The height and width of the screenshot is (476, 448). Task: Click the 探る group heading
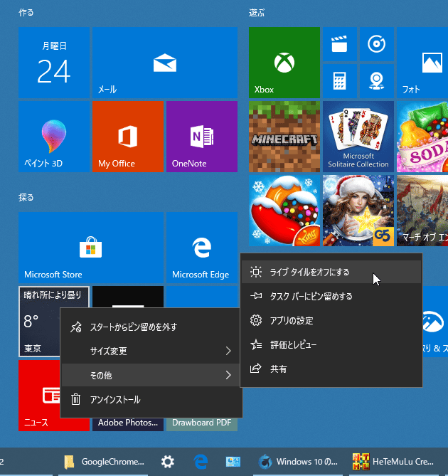click(26, 197)
